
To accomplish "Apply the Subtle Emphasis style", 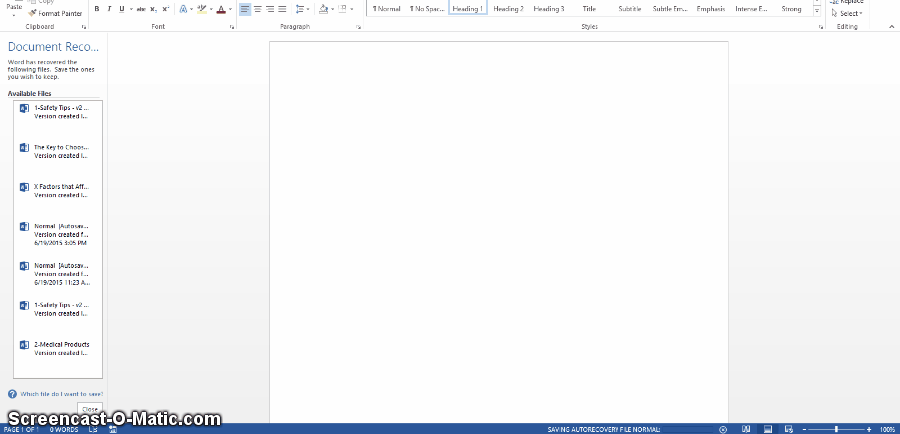I will 670,9.
